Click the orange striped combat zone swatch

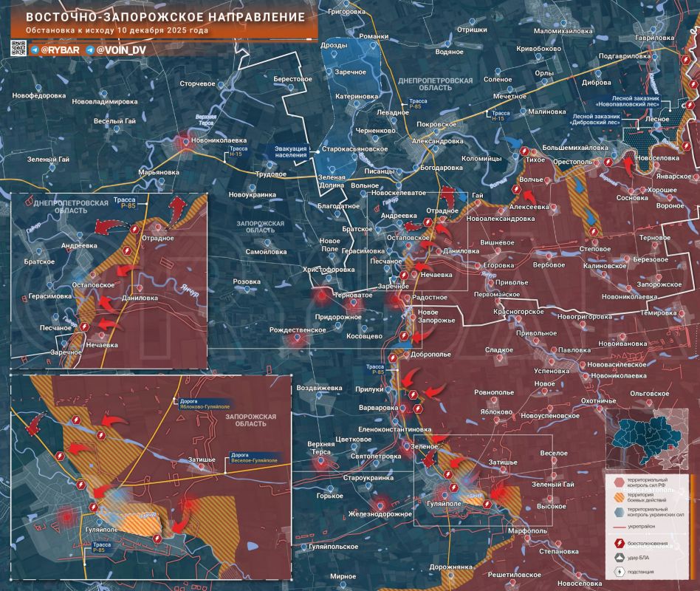pos(618,497)
